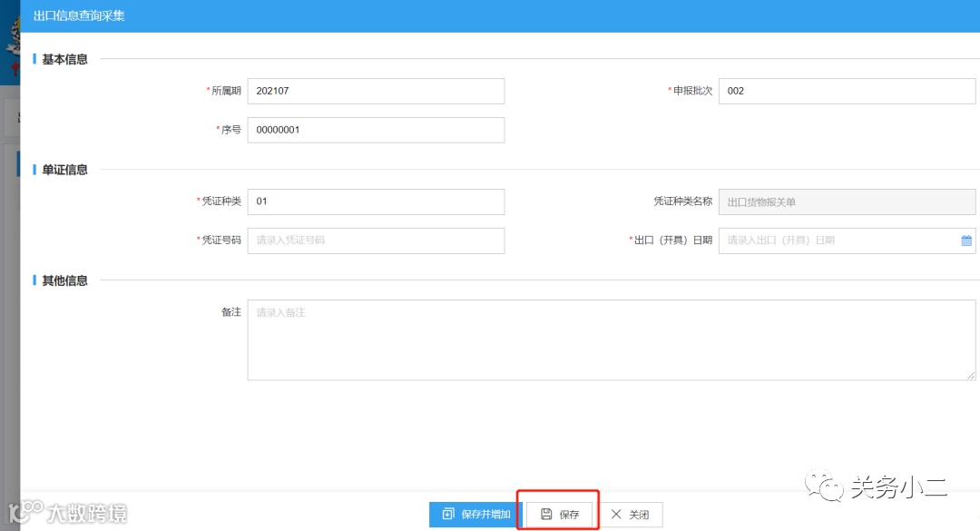The width and height of the screenshot is (980, 531).
Task: Click the 基本信息 section heading
Action: (x=64, y=59)
